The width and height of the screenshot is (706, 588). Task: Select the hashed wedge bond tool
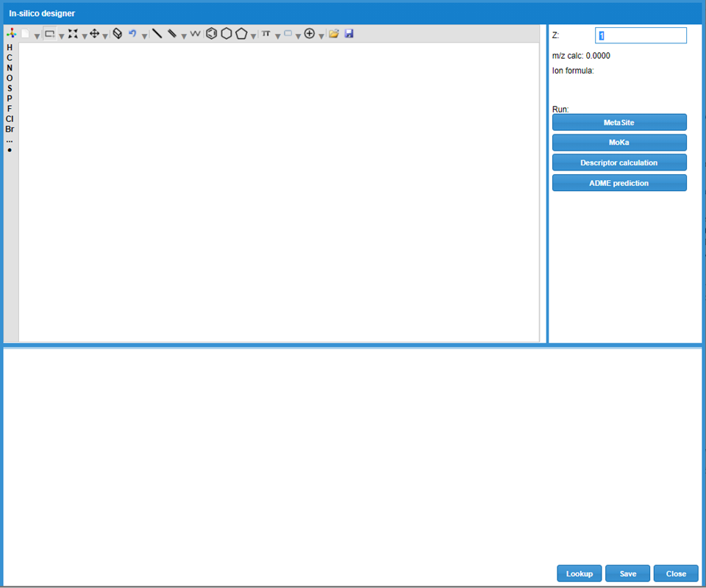point(171,33)
